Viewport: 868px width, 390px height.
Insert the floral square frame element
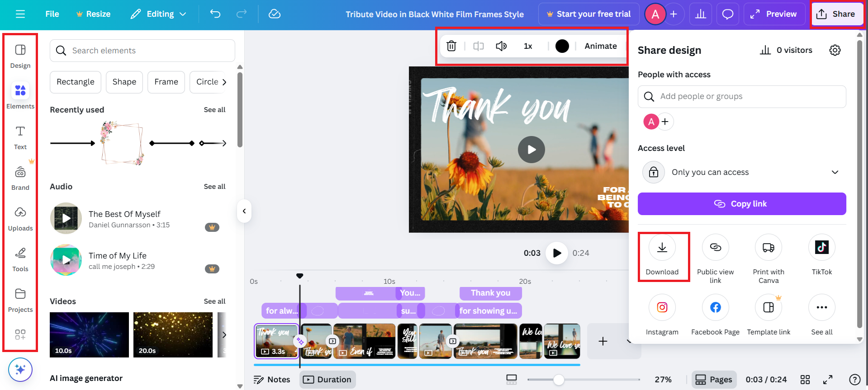122,143
